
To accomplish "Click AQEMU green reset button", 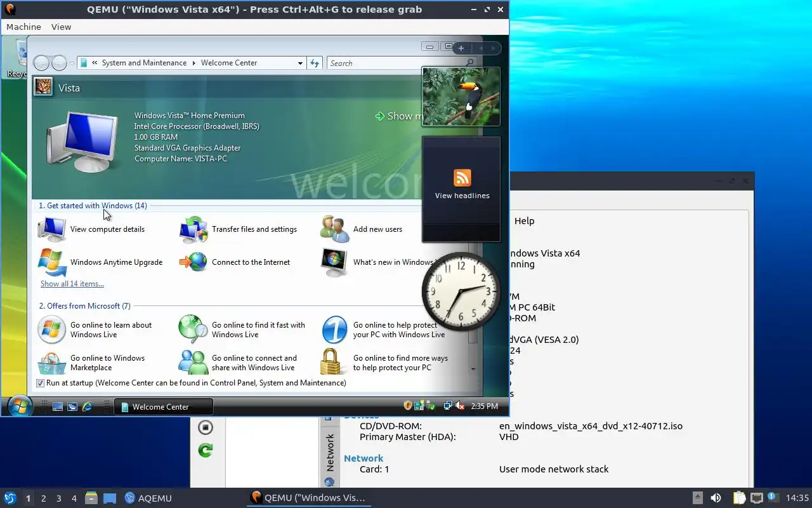I will [x=206, y=450].
